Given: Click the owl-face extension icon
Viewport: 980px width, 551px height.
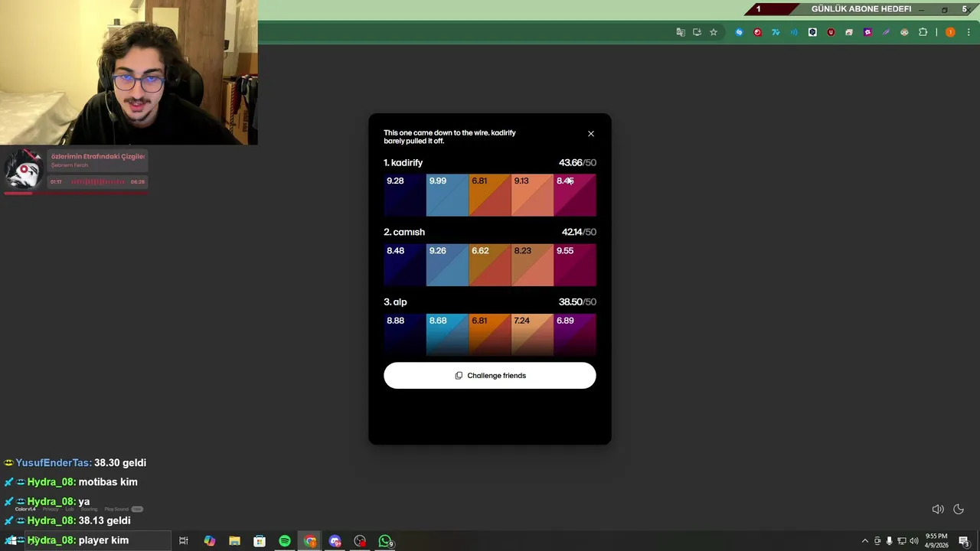Looking at the screenshot, I should pyautogui.click(x=904, y=32).
